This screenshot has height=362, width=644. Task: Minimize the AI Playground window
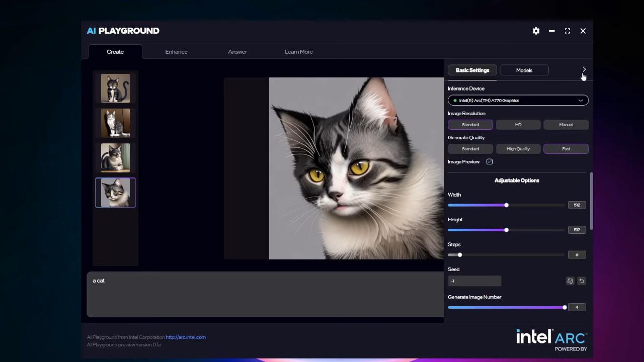point(552,31)
